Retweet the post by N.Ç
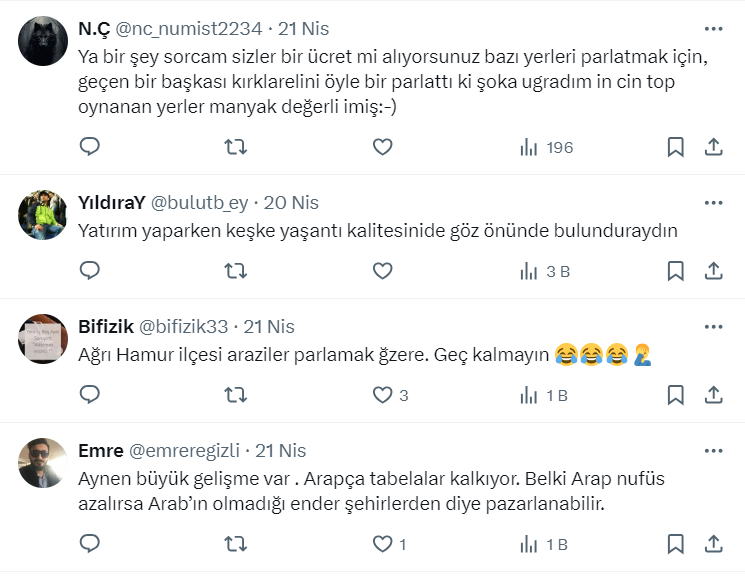 pos(235,147)
